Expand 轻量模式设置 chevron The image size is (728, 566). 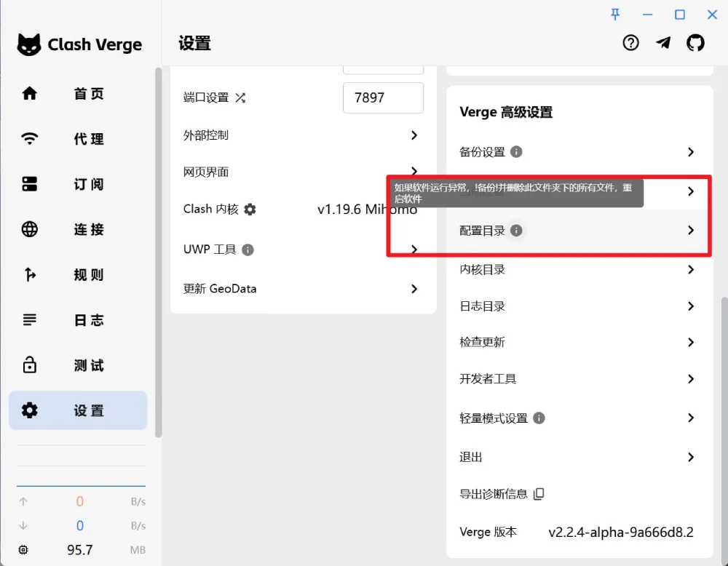691,418
